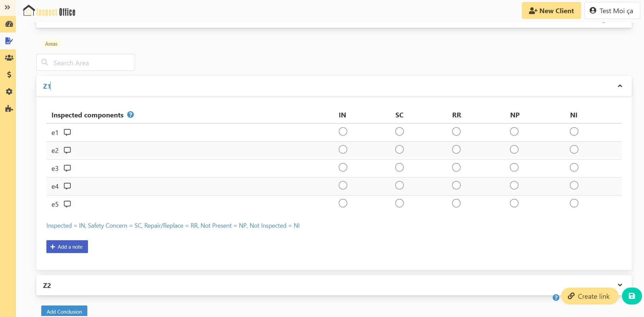Select the IN radio button for e1
The image size is (644, 317).
343,132
